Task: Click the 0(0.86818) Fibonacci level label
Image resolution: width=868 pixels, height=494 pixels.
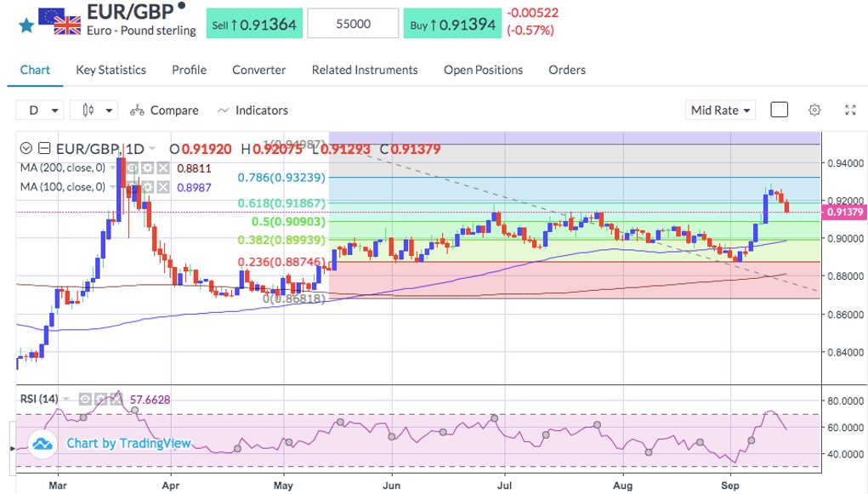Action: pyautogui.click(x=294, y=299)
